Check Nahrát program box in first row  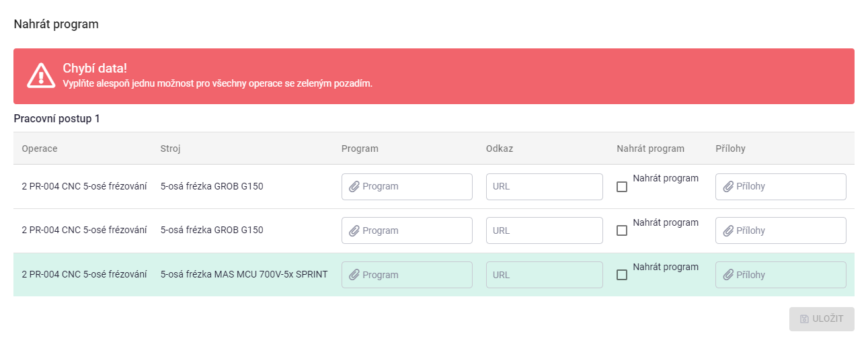pos(622,187)
